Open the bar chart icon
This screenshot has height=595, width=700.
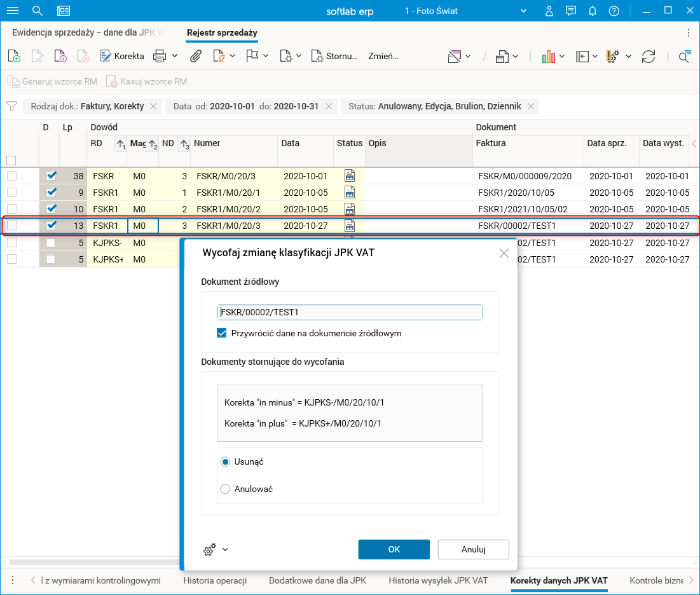coord(548,57)
